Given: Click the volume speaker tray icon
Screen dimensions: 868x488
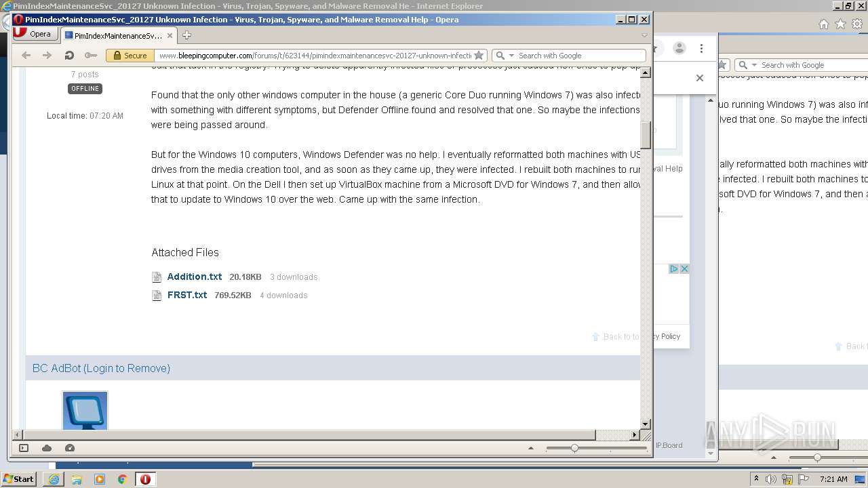Looking at the screenshot, I should pyautogui.click(x=771, y=479).
